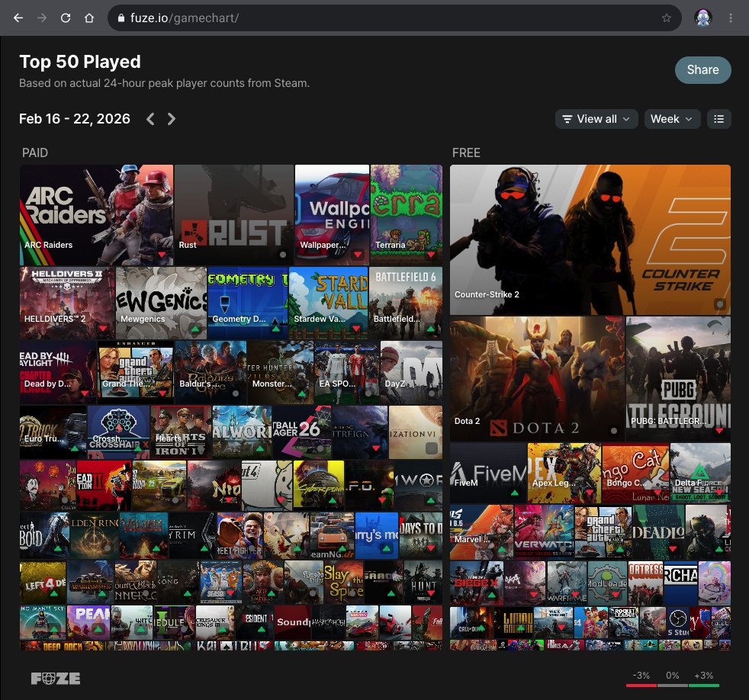Open the Elden Ring tile

(x=94, y=535)
